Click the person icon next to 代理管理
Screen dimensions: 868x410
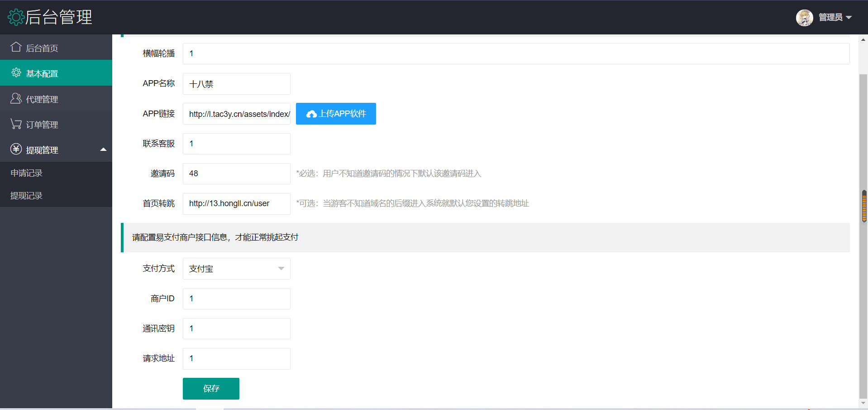(x=16, y=98)
